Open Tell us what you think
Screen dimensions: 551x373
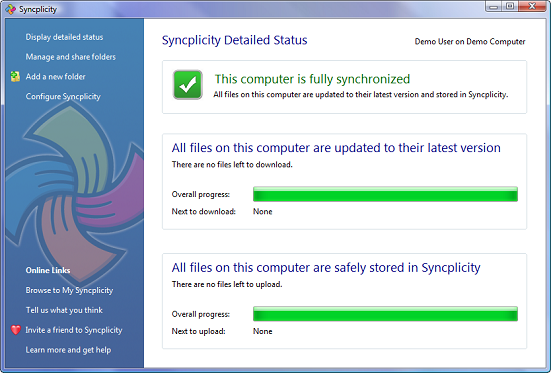pyautogui.click(x=64, y=310)
